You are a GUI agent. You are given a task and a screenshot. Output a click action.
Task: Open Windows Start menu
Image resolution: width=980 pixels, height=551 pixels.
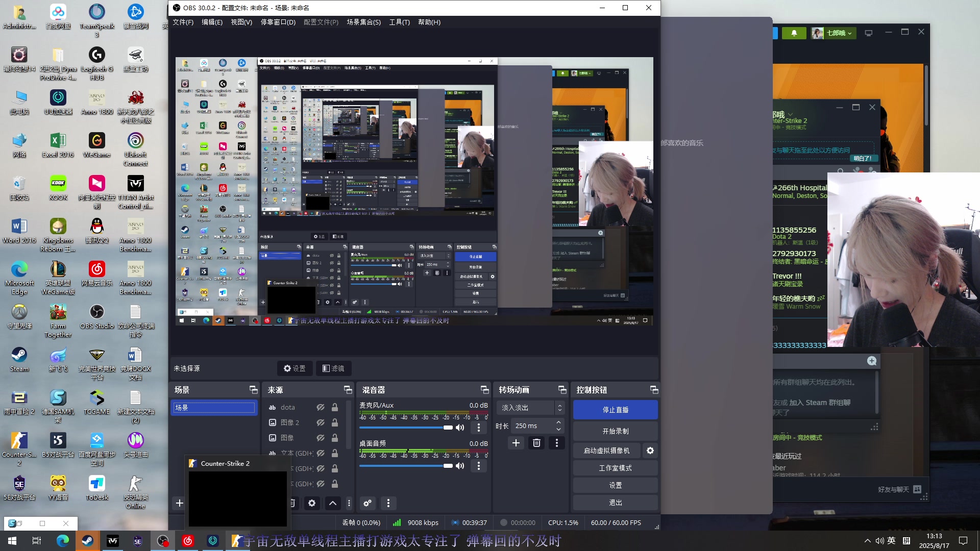pos(12,541)
